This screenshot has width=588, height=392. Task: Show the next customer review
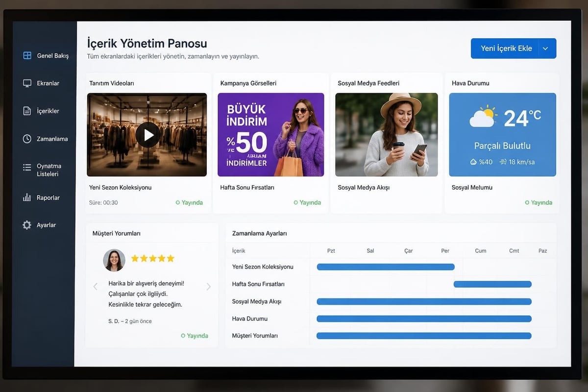pyautogui.click(x=208, y=286)
